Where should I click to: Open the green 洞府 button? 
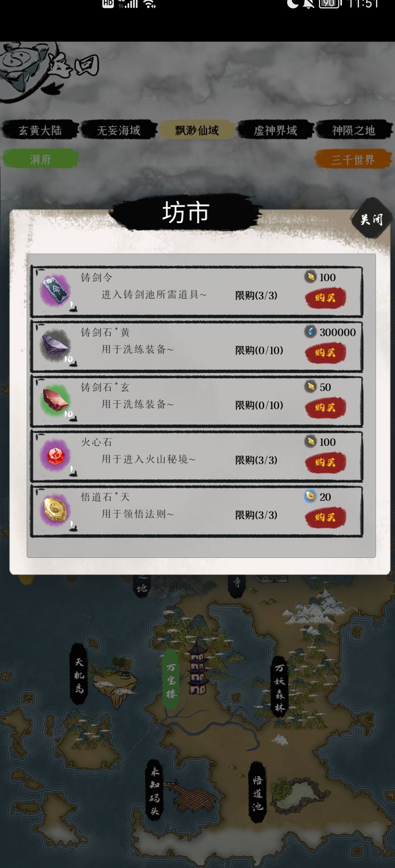click(x=40, y=159)
